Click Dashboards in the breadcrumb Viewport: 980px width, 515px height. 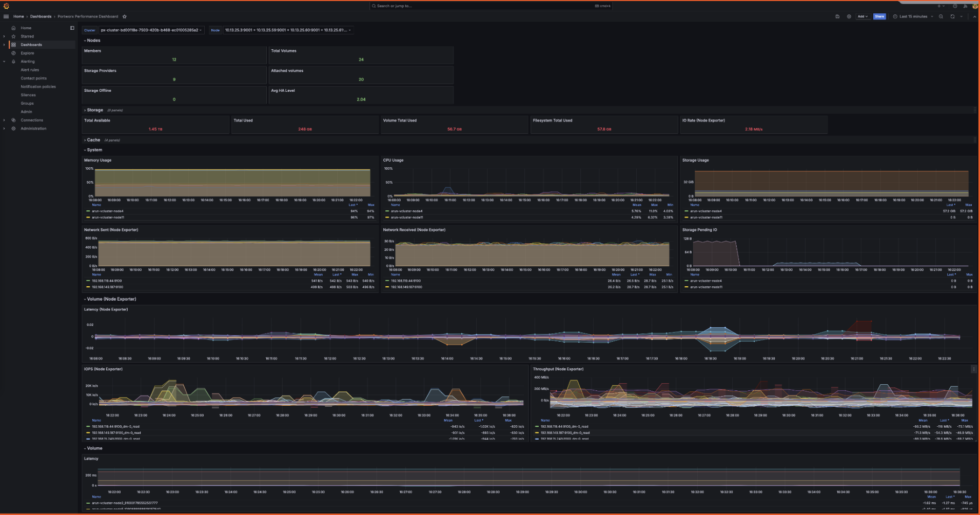41,16
